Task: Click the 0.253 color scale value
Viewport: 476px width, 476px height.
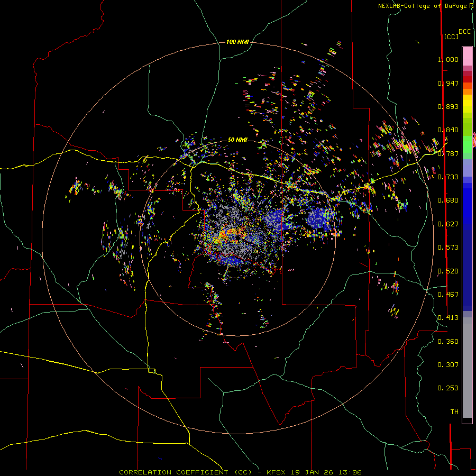Action: tap(448, 388)
